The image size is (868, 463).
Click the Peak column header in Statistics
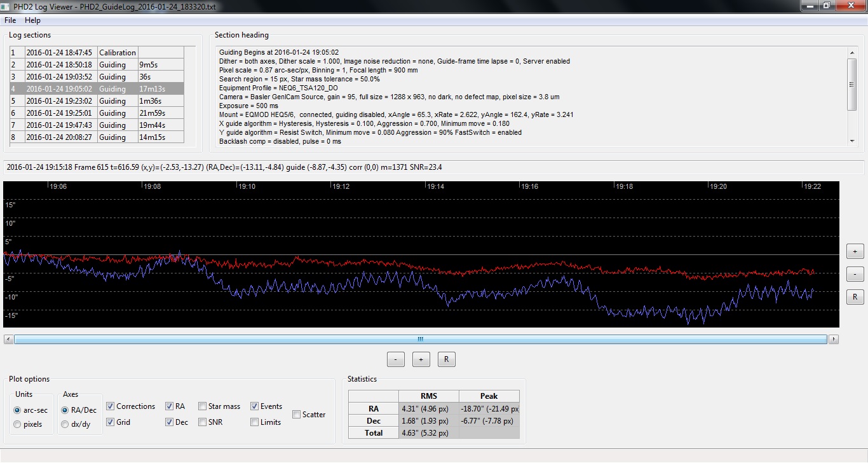coord(489,396)
